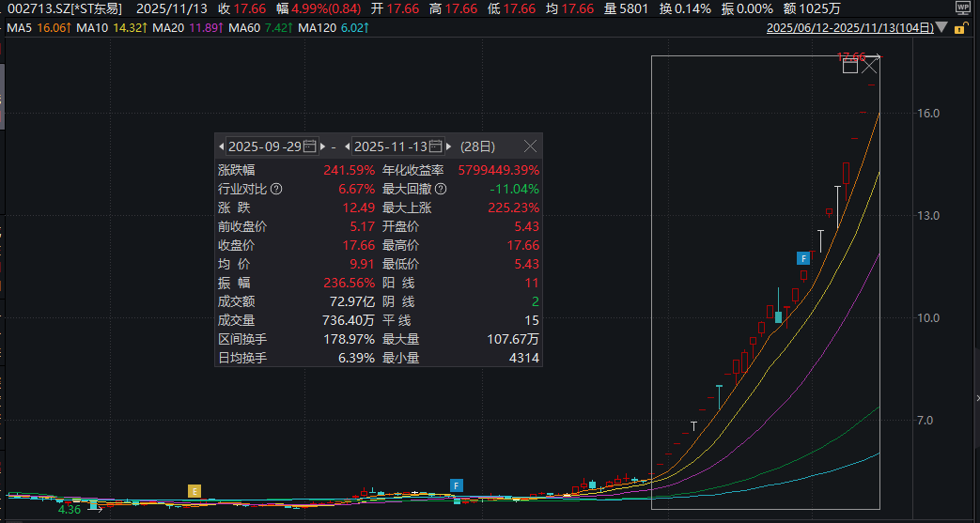Screen dimensions: 980x523
Task: Step end date back with left arrow
Action: click(348, 146)
